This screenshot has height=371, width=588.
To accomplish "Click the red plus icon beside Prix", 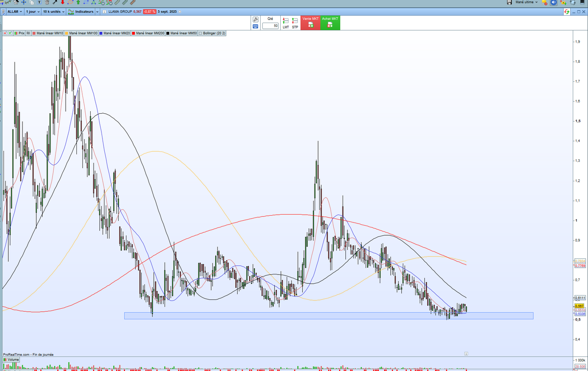I will (x=5, y=33).
